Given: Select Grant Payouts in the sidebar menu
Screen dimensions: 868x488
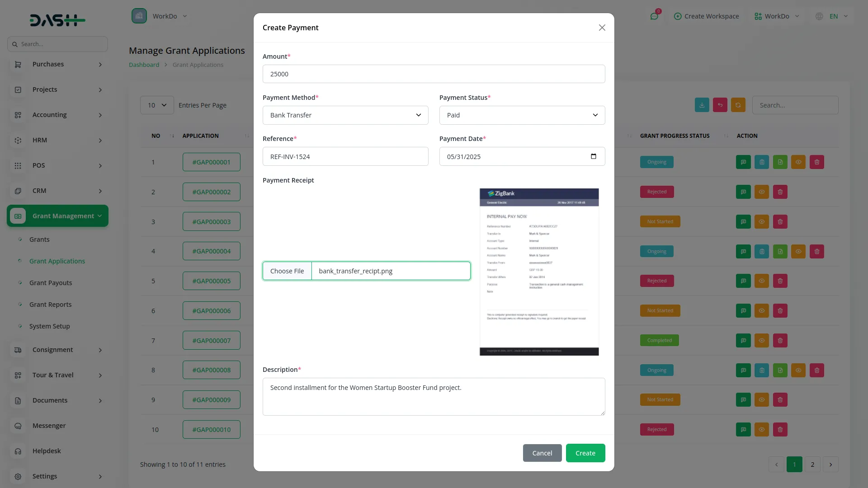Looking at the screenshot, I should [50, 282].
